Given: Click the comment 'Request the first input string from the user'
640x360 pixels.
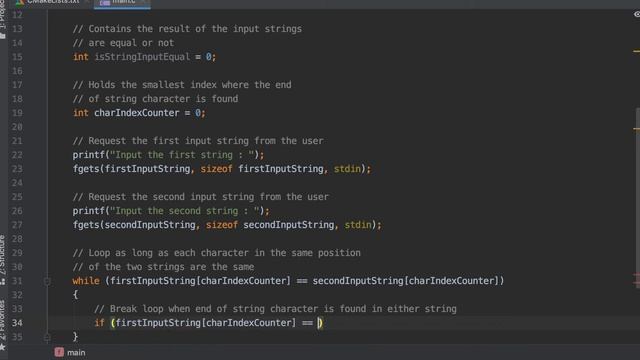Looking at the screenshot, I should tap(198, 141).
